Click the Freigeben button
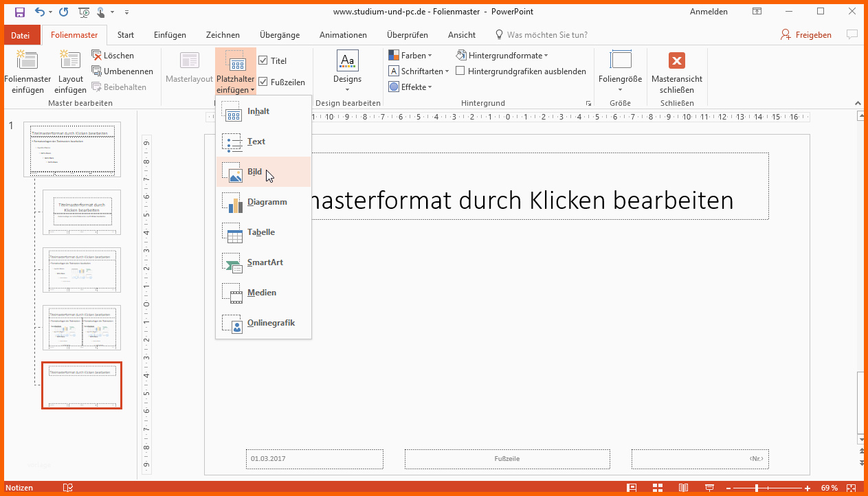This screenshot has width=868, height=496. pos(806,35)
